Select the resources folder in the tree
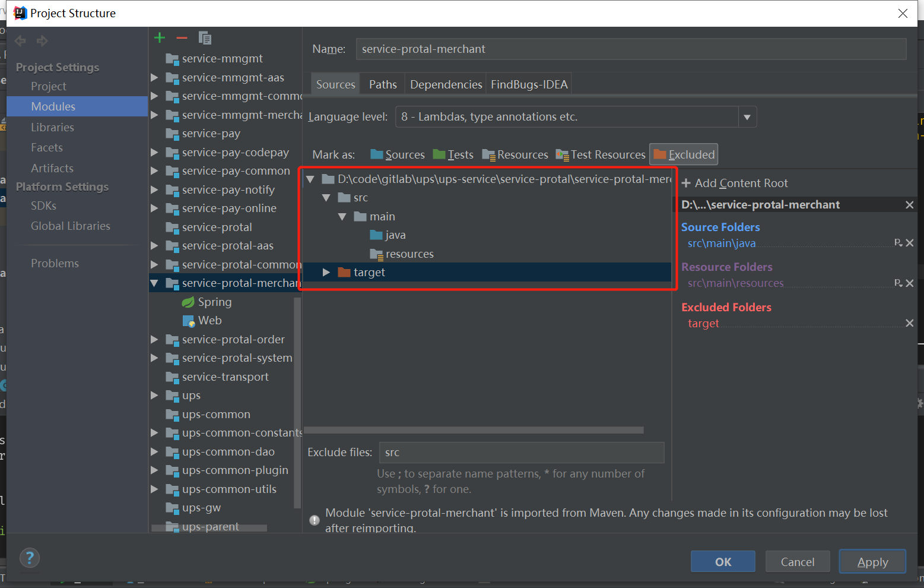 coord(402,254)
